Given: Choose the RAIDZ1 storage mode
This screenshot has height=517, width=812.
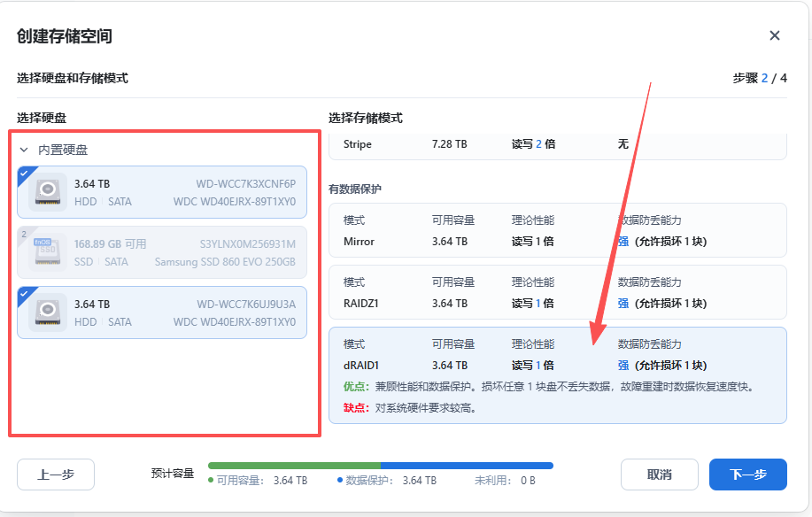Looking at the screenshot, I should coord(558,292).
